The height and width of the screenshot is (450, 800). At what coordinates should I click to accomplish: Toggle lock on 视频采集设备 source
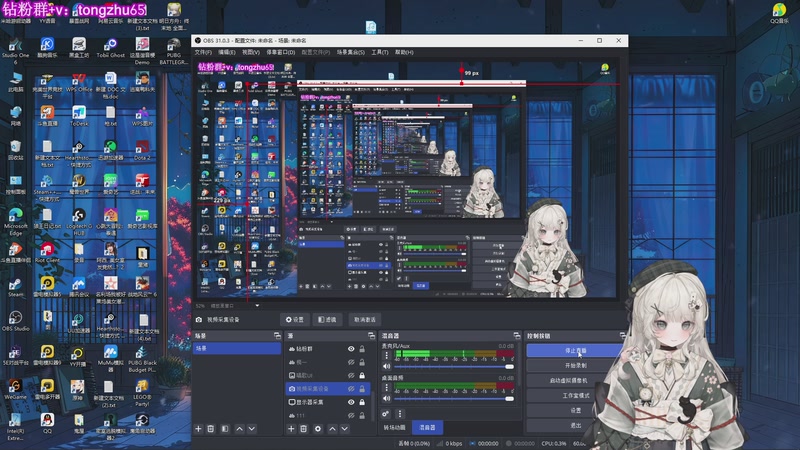click(362, 389)
